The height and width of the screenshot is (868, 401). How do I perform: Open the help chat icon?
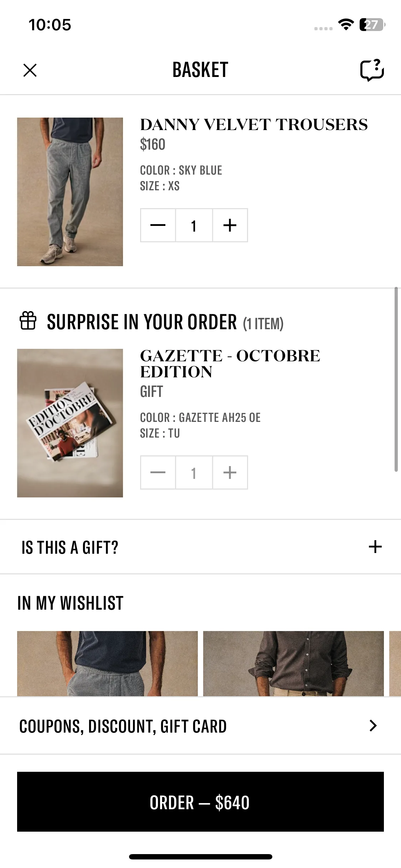tap(372, 70)
